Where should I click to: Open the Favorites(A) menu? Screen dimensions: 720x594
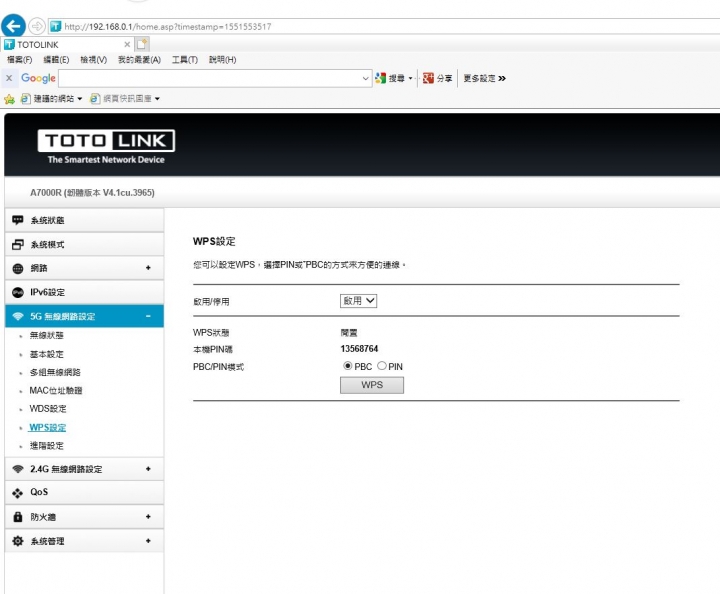click(x=139, y=60)
